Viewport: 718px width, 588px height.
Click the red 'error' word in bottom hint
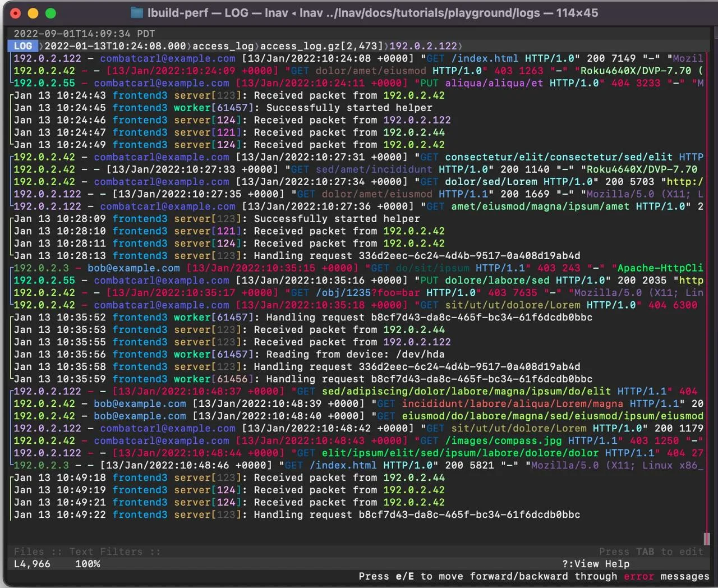(x=638, y=576)
